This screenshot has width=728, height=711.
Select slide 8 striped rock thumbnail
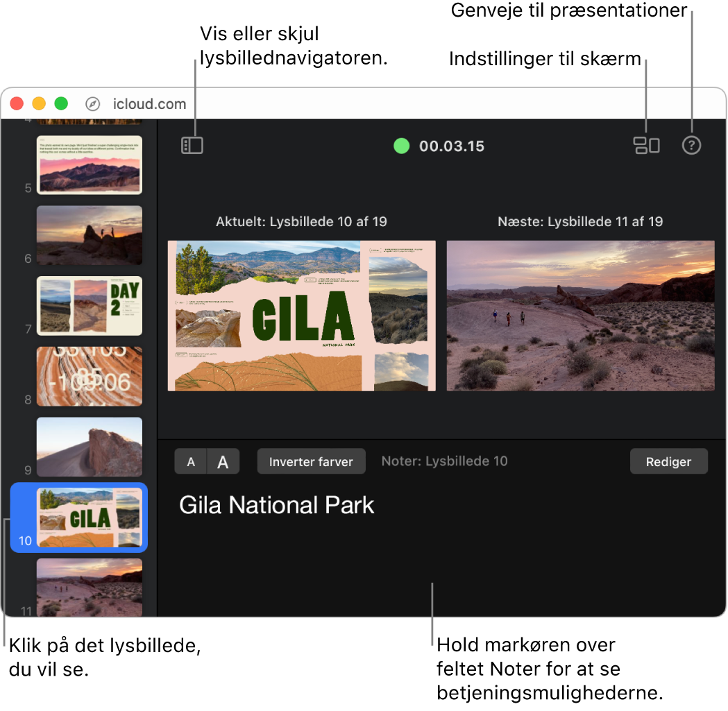point(90,377)
